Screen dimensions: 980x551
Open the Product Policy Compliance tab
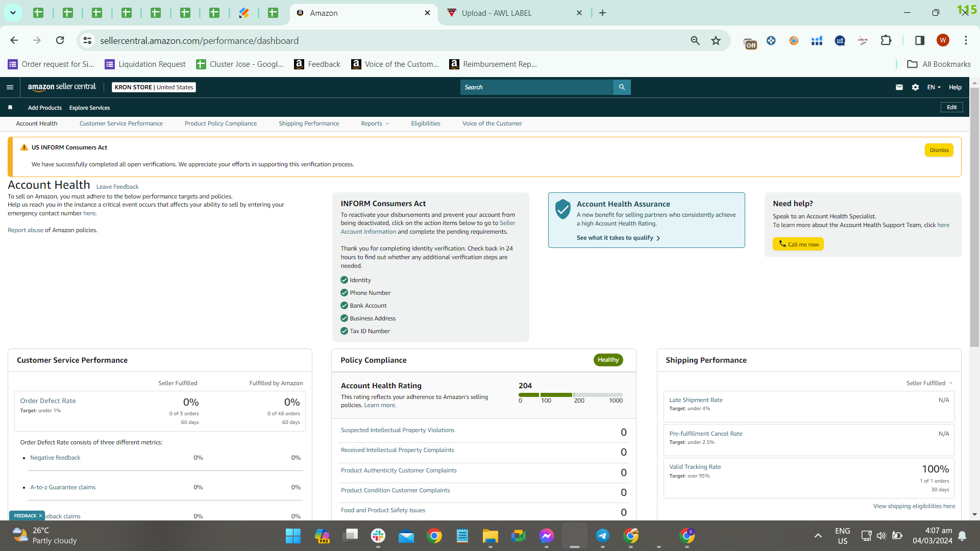coord(220,123)
